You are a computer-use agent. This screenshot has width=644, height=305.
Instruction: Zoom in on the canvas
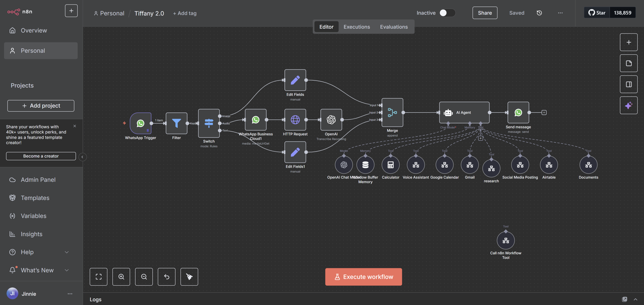[121, 277]
